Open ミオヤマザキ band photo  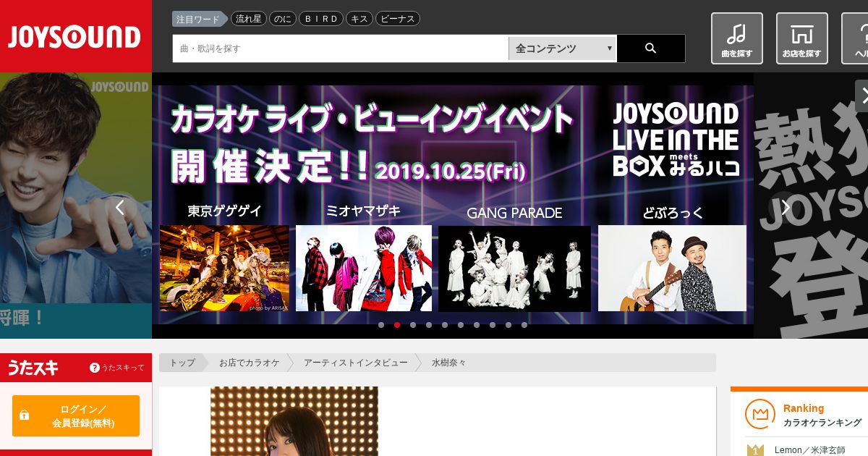pyautogui.click(x=364, y=269)
